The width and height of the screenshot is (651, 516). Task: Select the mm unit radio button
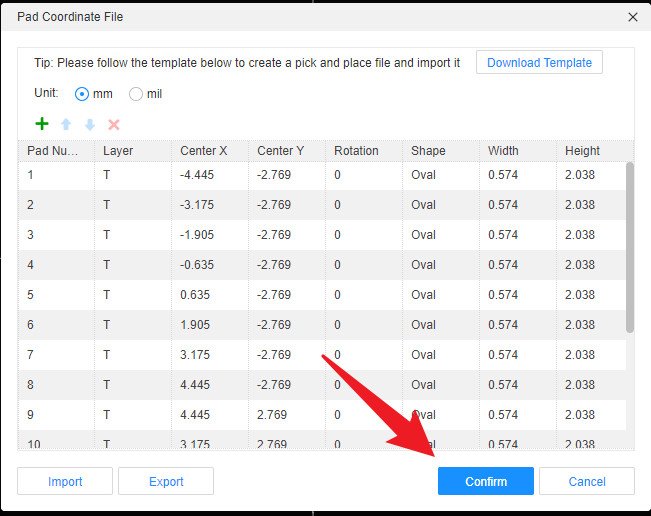[82, 94]
